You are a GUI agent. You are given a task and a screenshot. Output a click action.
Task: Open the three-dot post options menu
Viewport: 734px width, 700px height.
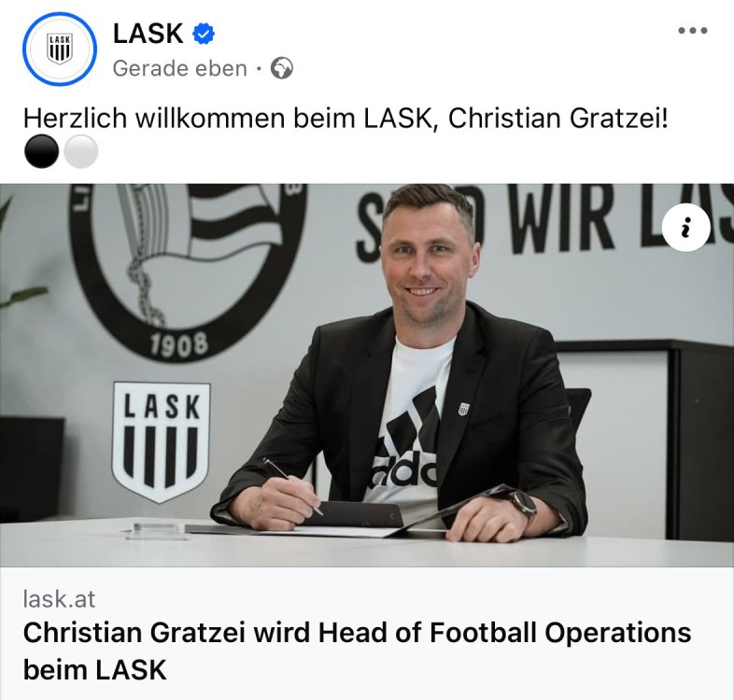(693, 31)
